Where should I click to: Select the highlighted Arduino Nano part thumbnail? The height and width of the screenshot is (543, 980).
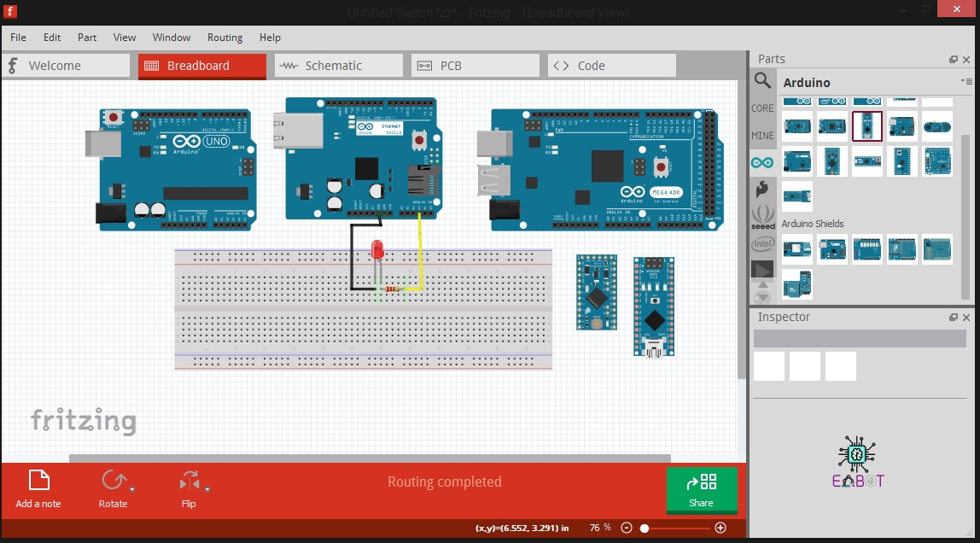(866, 126)
